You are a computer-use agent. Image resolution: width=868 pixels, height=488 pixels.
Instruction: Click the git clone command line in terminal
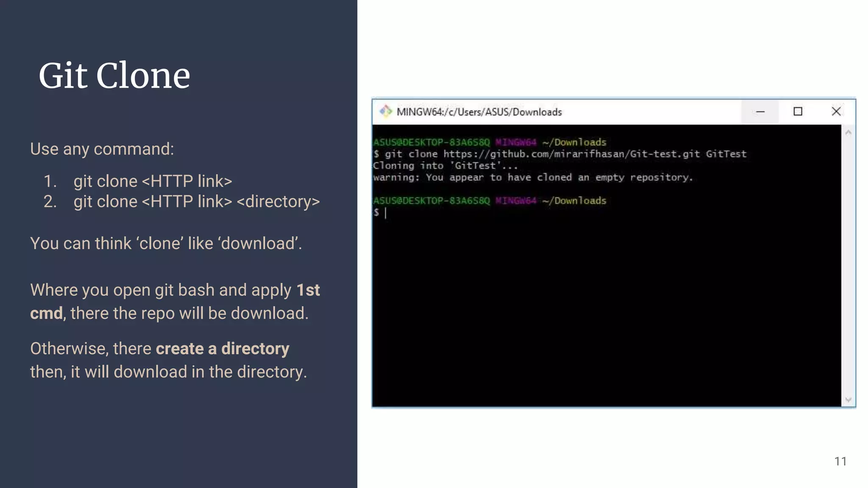click(x=560, y=154)
